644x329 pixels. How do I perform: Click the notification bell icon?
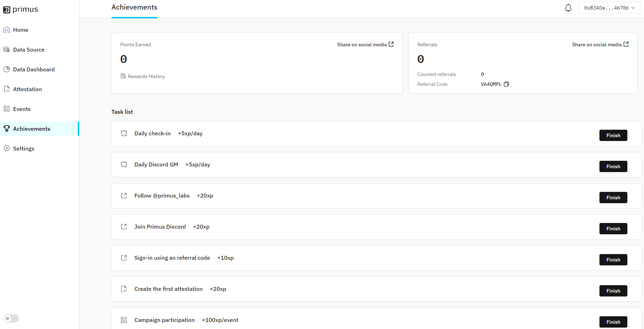568,8
